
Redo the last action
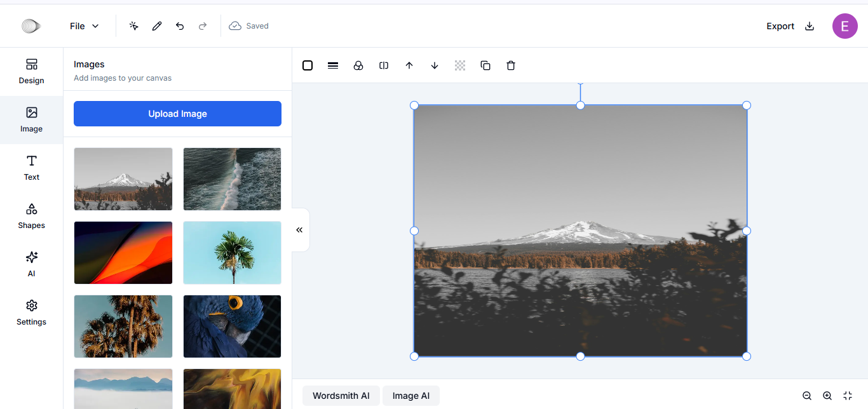203,26
